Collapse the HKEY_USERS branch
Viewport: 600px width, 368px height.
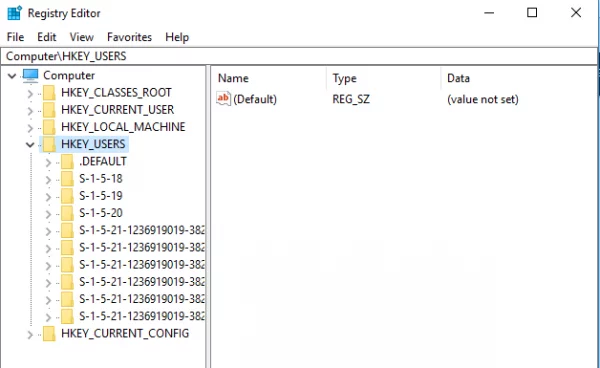click(30, 145)
